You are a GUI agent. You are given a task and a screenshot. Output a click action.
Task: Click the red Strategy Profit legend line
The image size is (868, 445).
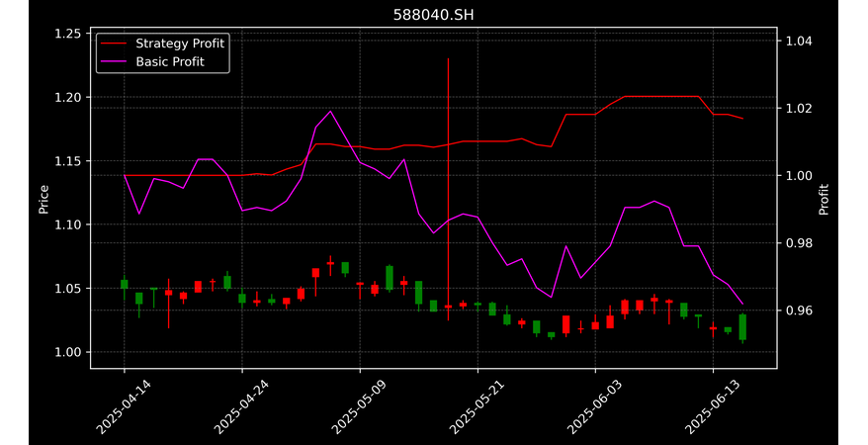tap(115, 44)
